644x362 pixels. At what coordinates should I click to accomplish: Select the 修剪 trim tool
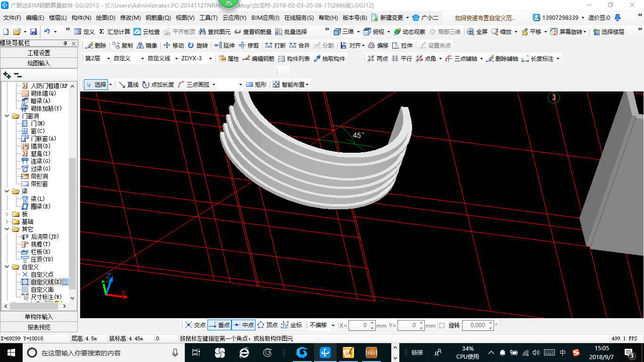248,46
